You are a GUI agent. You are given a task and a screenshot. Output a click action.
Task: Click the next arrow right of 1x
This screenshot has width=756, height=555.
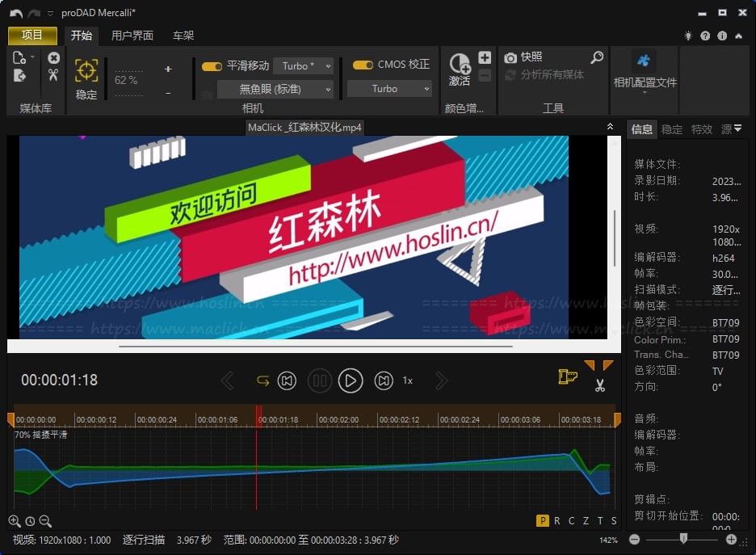point(441,381)
